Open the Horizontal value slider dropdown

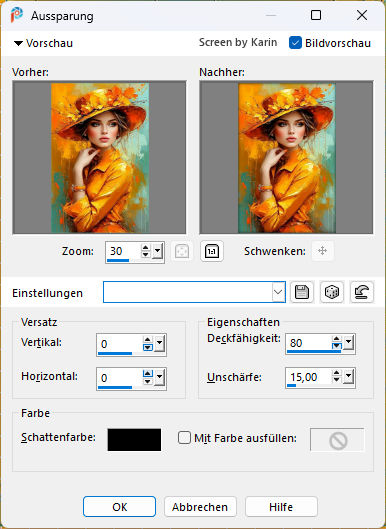click(x=160, y=378)
